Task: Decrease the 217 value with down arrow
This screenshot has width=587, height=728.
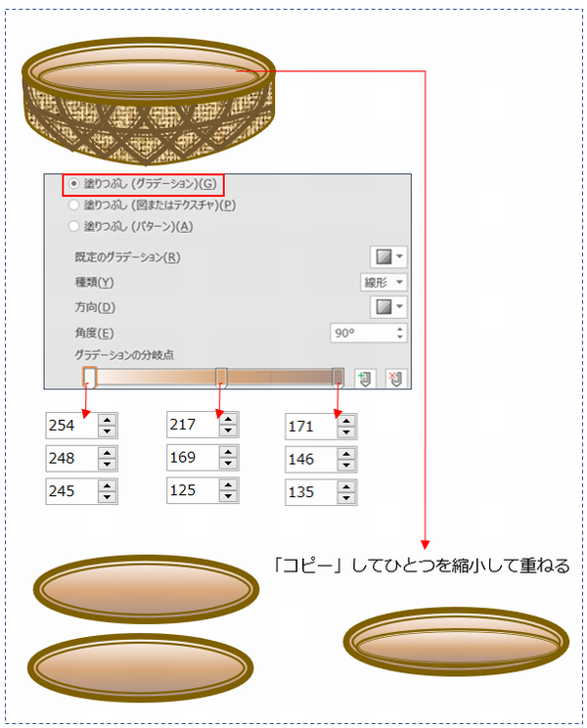Action: pyautogui.click(x=228, y=431)
